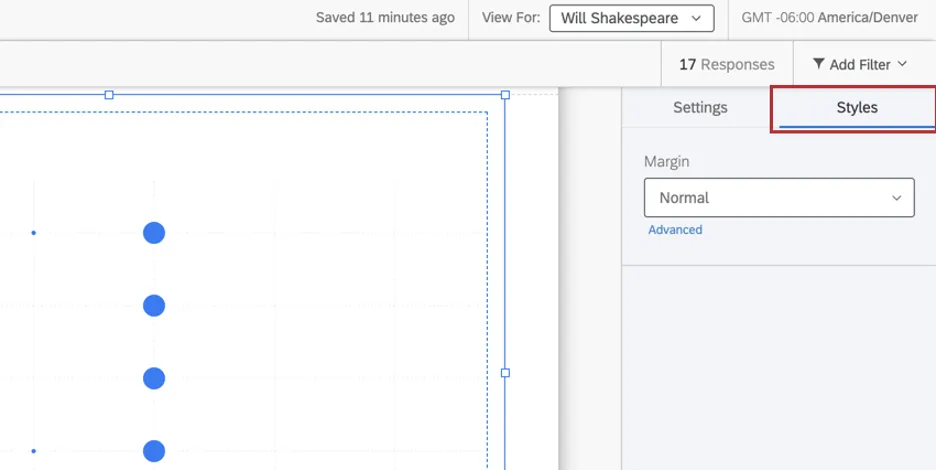Click the Margin label in the Styles panel
This screenshot has width=936, height=470.
pyautogui.click(x=666, y=161)
